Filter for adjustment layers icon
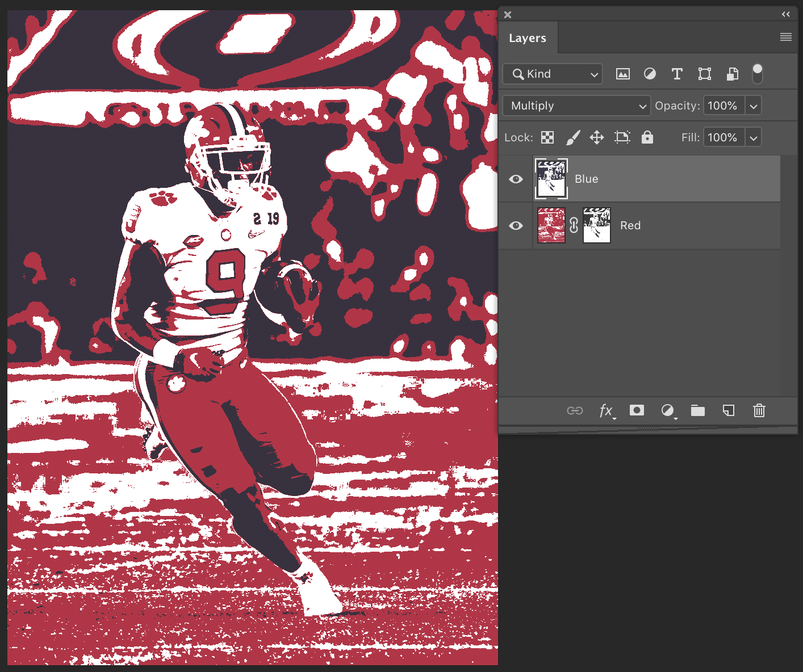The height and width of the screenshot is (672, 803). pos(650,74)
